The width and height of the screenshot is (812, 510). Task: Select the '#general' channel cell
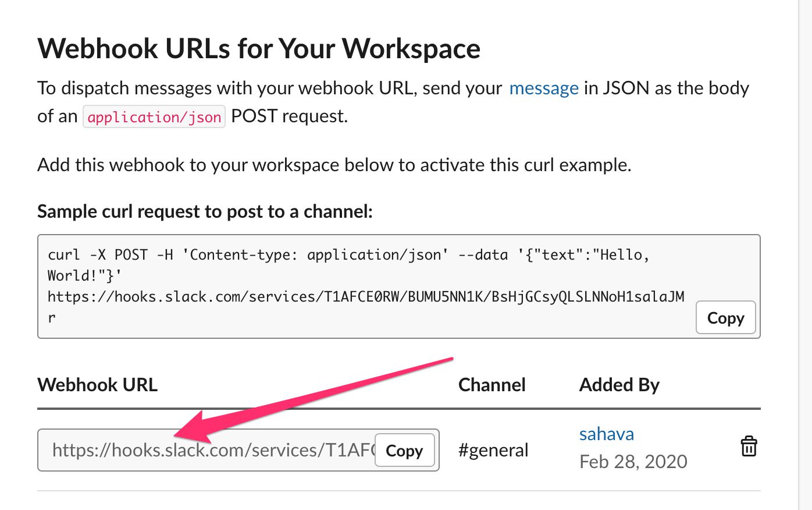tap(493, 450)
